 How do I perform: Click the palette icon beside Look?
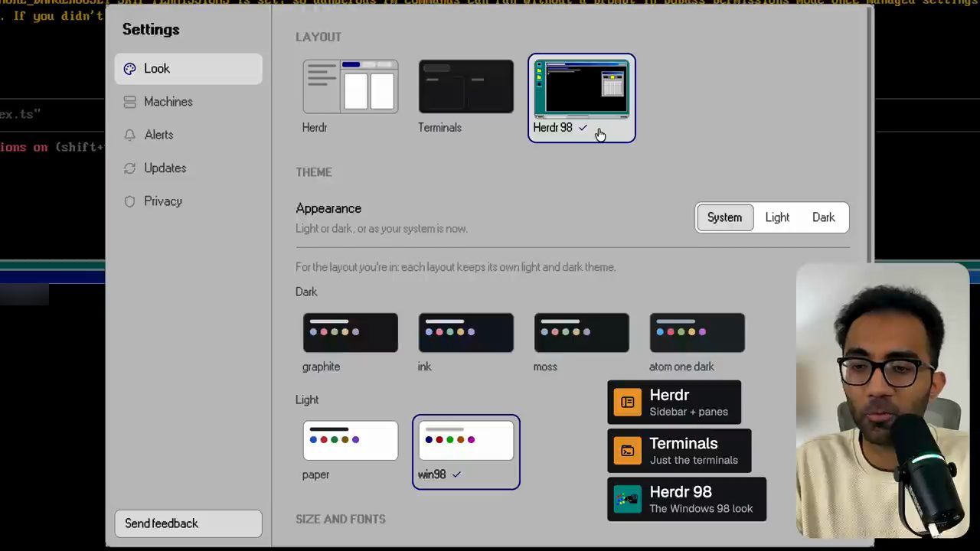[x=129, y=69]
